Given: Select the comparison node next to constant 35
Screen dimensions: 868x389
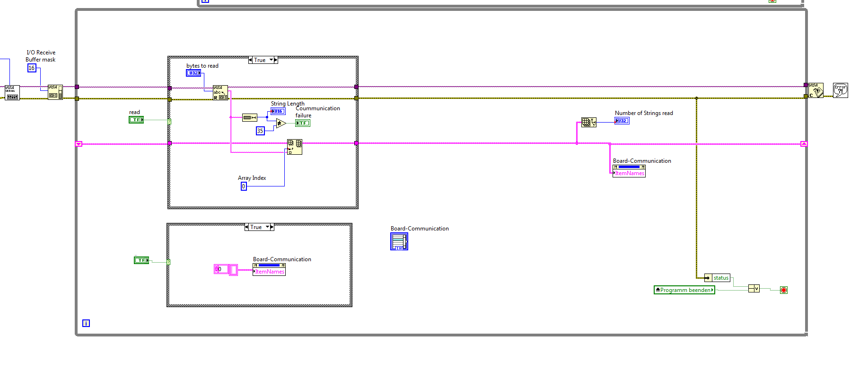Looking at the screenshot, I should point(281,124).
